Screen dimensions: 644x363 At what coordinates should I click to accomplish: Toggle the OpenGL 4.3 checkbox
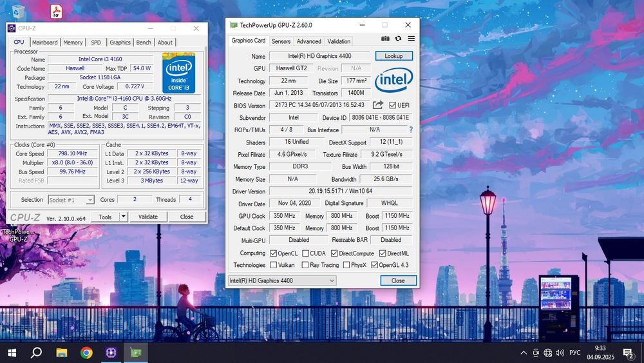(374, 265)
